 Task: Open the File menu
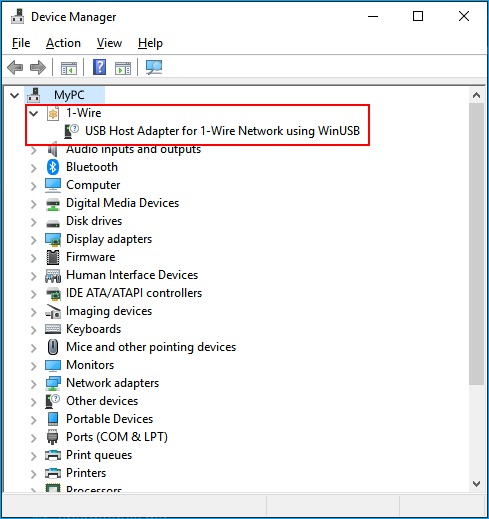(x=21, y=43)
